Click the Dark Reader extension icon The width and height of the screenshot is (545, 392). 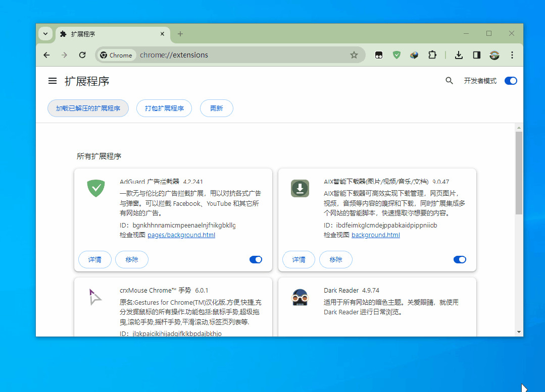300,297
